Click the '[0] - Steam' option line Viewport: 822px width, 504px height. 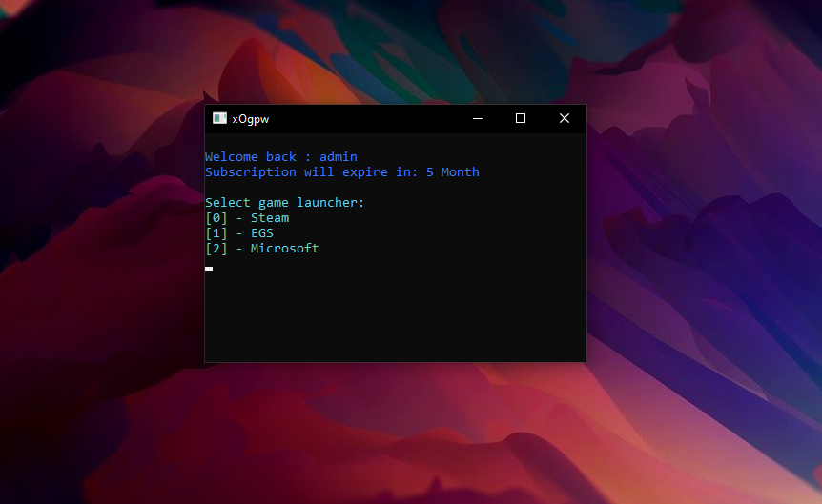pyautogui.click(x=247, y=217)
